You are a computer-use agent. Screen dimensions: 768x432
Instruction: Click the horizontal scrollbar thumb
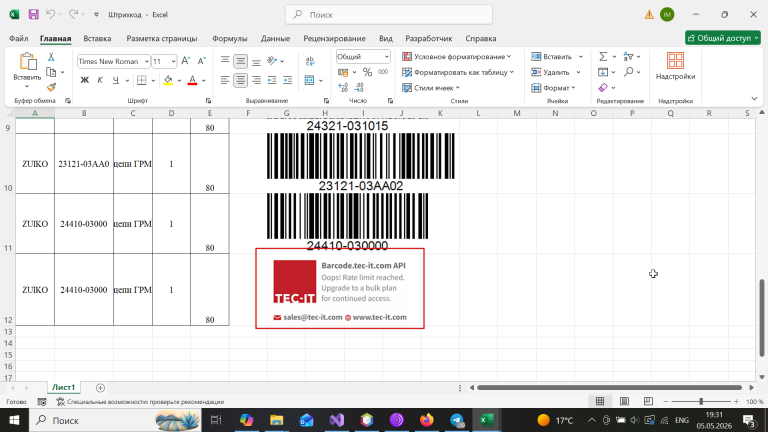(x=609, y=387)
